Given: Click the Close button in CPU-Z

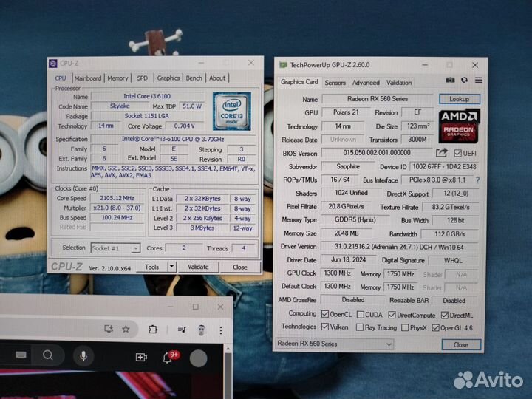Looking at the screenshot, I should [x=240, y=267].
